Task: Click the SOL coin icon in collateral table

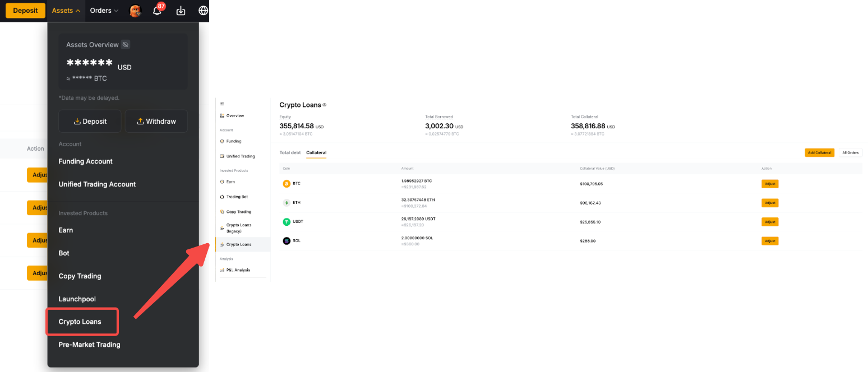Action: 287,241
